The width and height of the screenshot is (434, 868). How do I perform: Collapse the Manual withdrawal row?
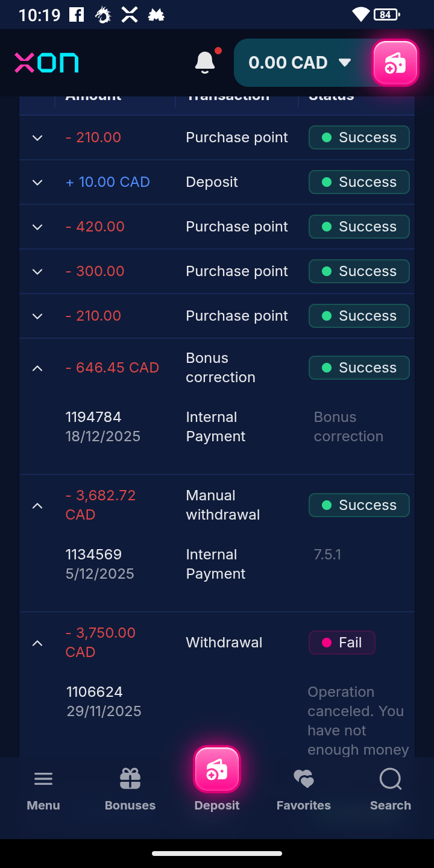point(37,505)
